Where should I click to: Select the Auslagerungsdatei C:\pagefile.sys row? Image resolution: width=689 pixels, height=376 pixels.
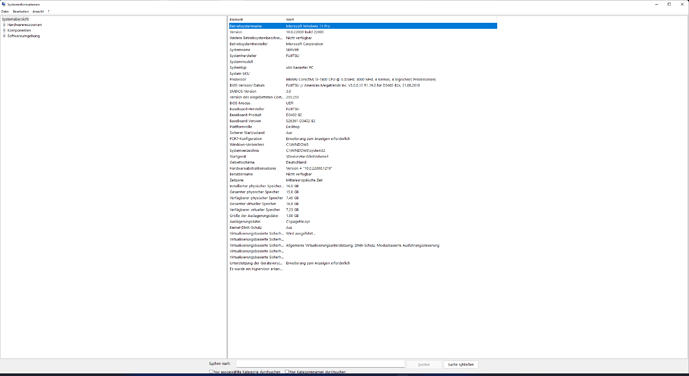click(x=363, y=221)
